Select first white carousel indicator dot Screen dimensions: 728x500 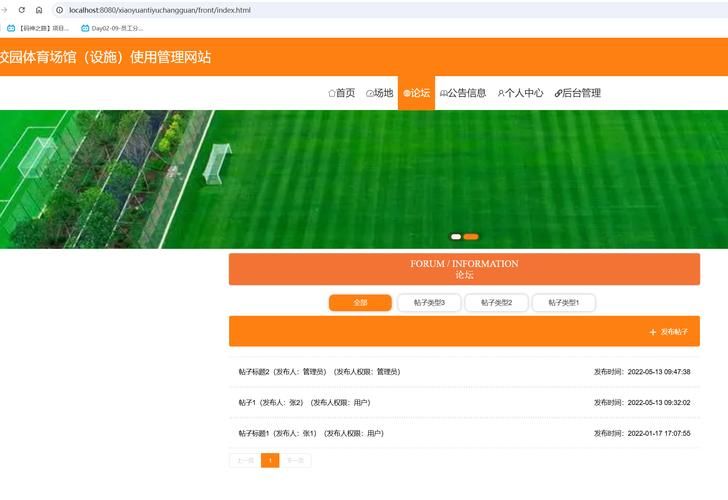point(456,237)
